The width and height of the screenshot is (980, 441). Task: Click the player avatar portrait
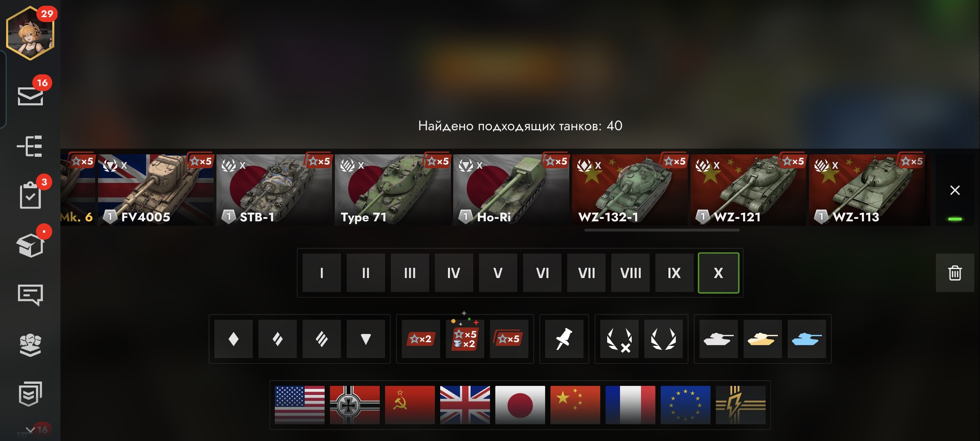tap(30, 33)
